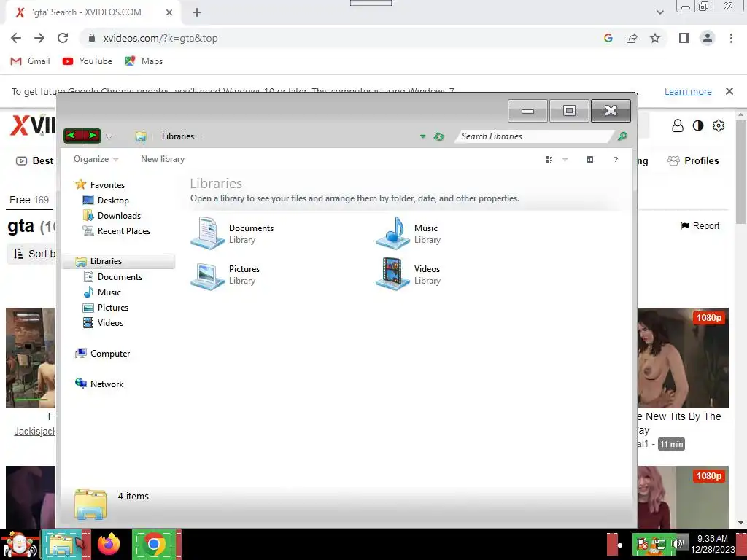This screenshot has width=747, height=560.
Task: Open Explorer help question mark
Action: tap(616, 160)
